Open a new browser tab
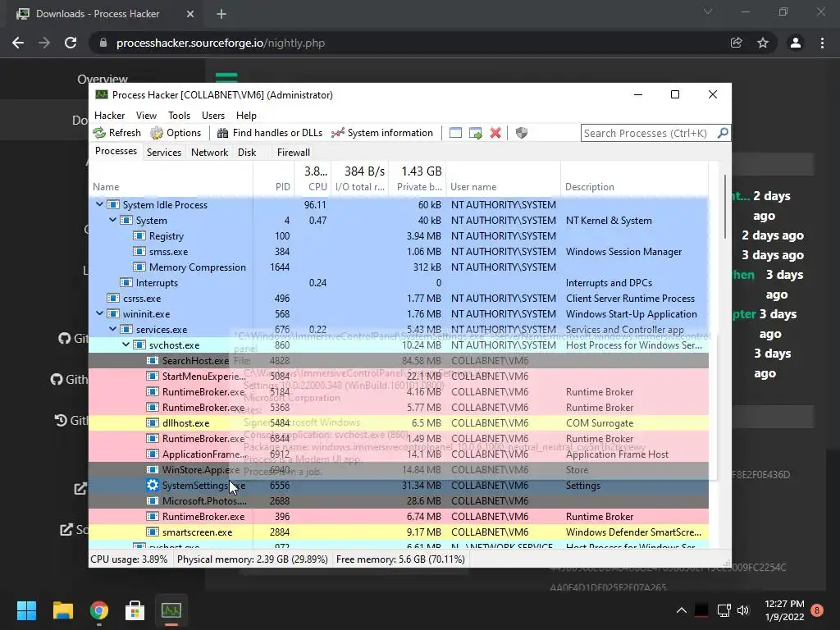The height and width of the screenshot is (630, 840). click(221, 14)
